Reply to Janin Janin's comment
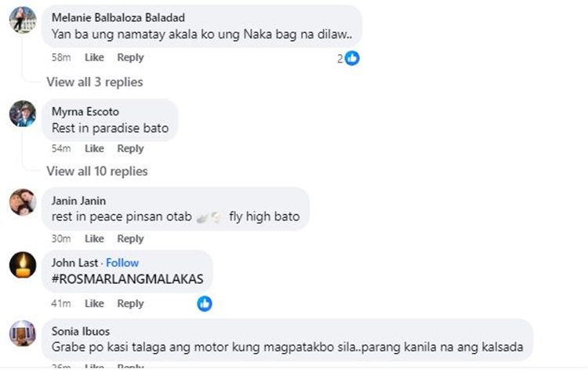588x371 pixels. tap(130, 238)
